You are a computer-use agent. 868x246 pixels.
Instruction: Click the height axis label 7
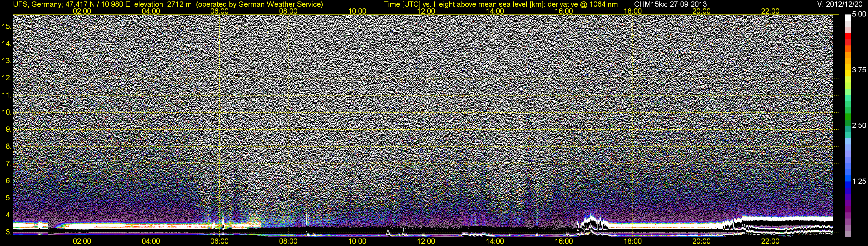8,164
